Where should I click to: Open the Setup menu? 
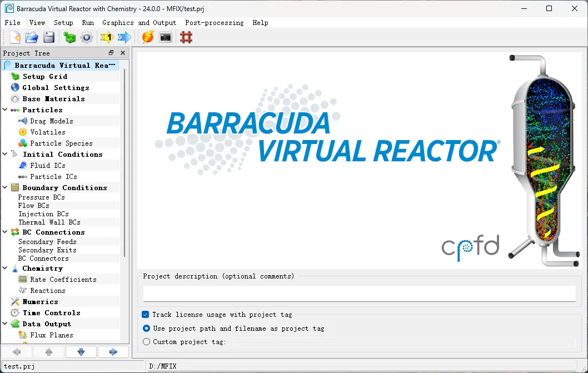pyautogui.click(x=63, y=23)
